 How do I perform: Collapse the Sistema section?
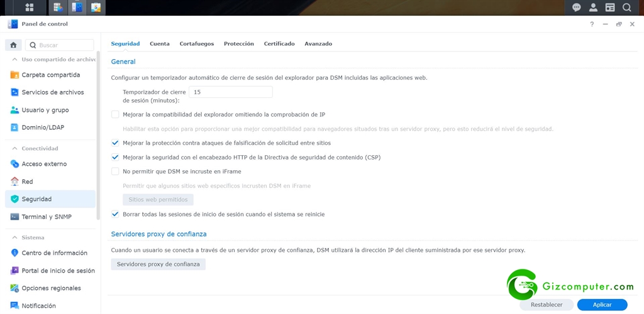pyautogui.click(x=15, y=237)
